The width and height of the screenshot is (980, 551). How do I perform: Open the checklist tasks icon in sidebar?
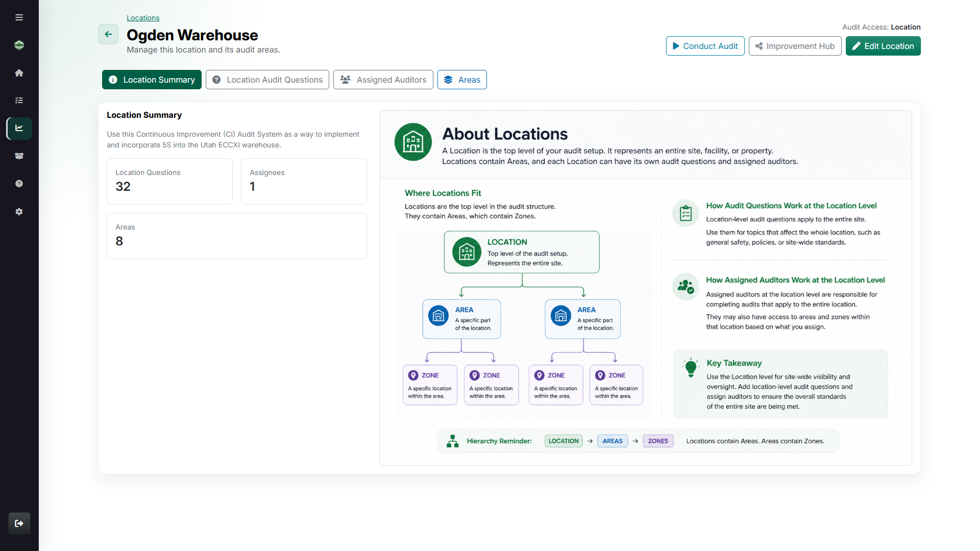pos(19,101)
